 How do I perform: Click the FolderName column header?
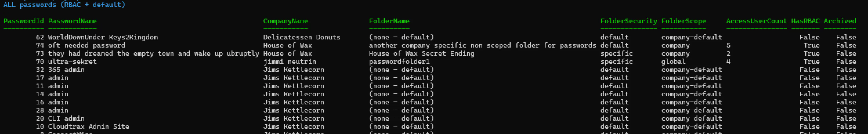click(x=389, y=21)
